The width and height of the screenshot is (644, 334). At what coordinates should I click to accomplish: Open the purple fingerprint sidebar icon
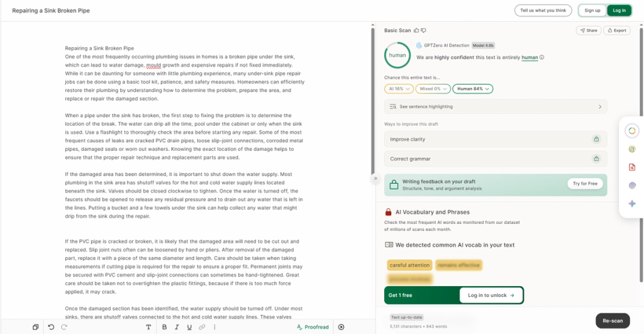tap(631, 186)
